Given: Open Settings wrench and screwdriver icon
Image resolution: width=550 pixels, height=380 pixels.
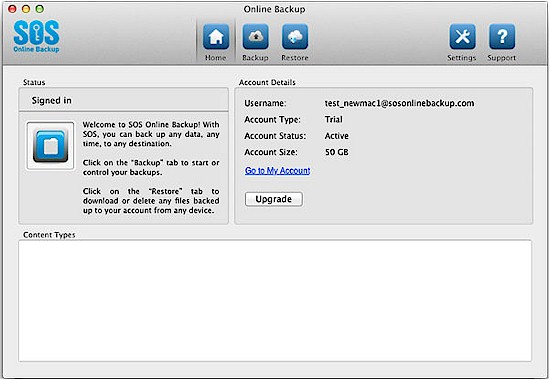Looking at the screenshot, I should [x=463, y=37].
